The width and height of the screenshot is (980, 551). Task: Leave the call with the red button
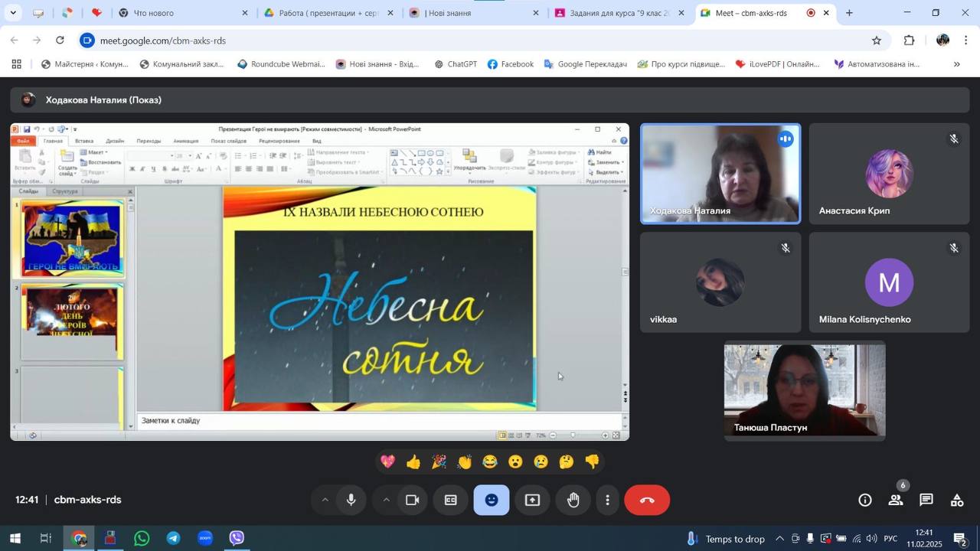(x=647, y=500)
